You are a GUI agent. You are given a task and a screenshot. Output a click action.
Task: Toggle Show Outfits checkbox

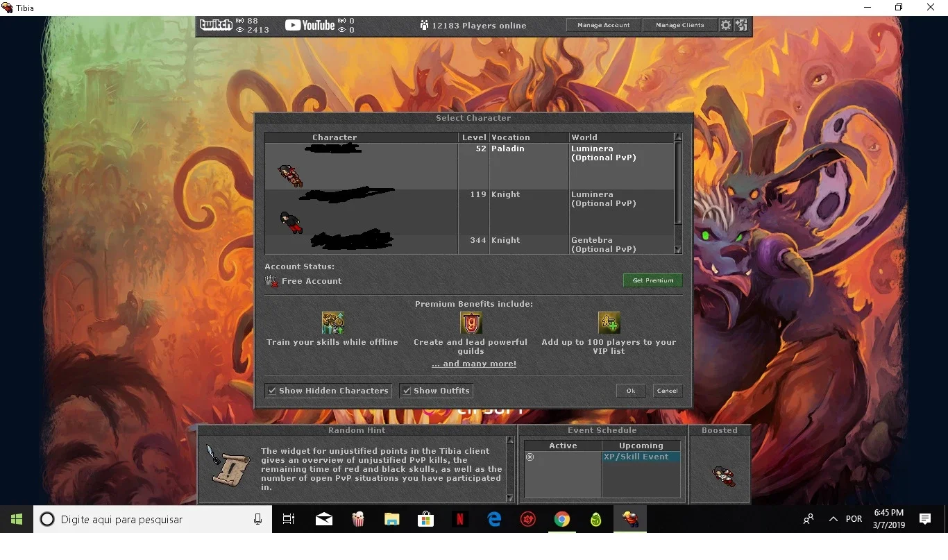click(x=407, y=391)
